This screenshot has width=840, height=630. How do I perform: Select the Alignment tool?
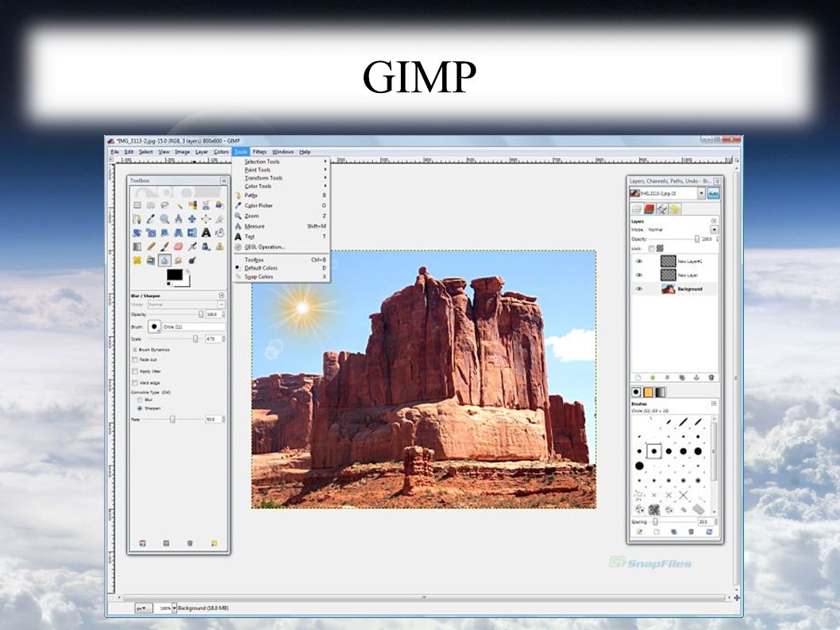[206, 218]
